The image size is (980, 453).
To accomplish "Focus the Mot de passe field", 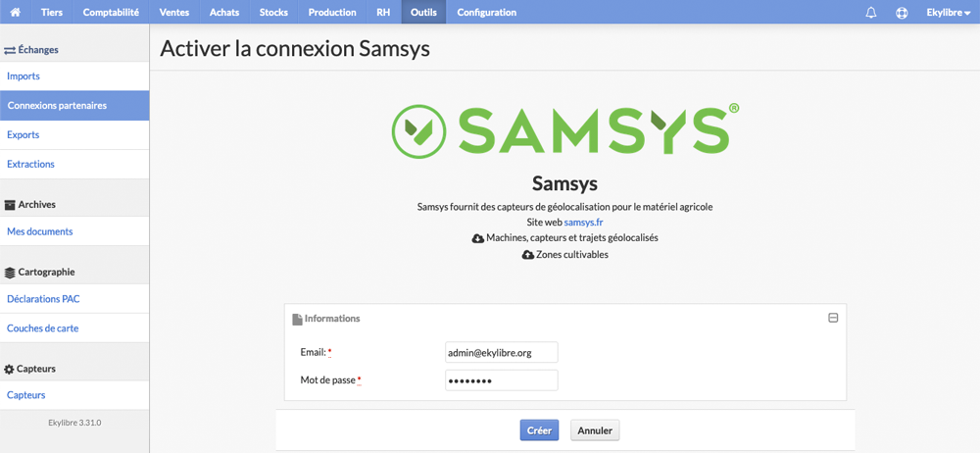I will click(x=501, y=380).
